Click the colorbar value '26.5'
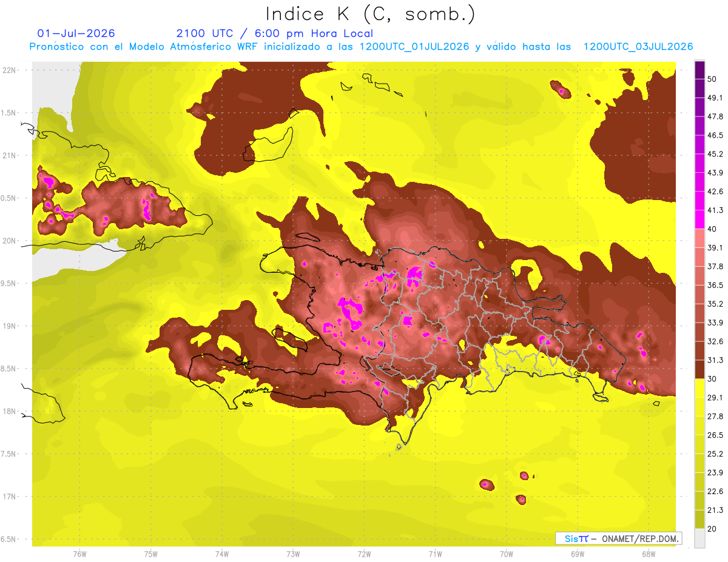This screenshot has height=562, width=728. (x=715, y=435)
